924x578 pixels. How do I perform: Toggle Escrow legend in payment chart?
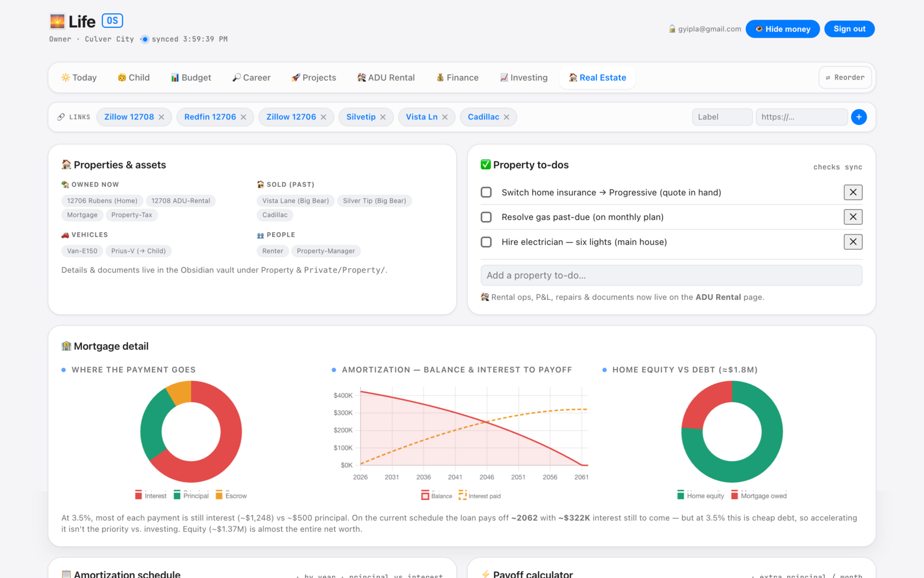231,496
